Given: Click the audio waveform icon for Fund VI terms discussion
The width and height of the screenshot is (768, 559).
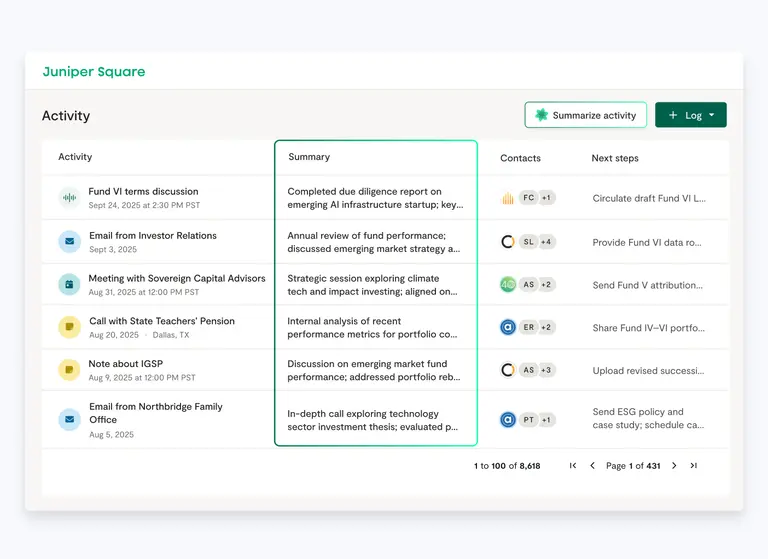Looking at the screenshot, I should click(69, 198).
